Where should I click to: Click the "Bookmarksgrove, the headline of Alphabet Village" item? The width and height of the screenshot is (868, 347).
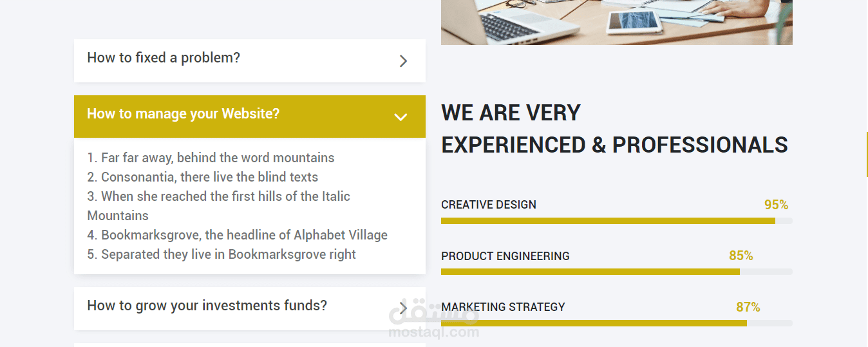pos(238,235)
